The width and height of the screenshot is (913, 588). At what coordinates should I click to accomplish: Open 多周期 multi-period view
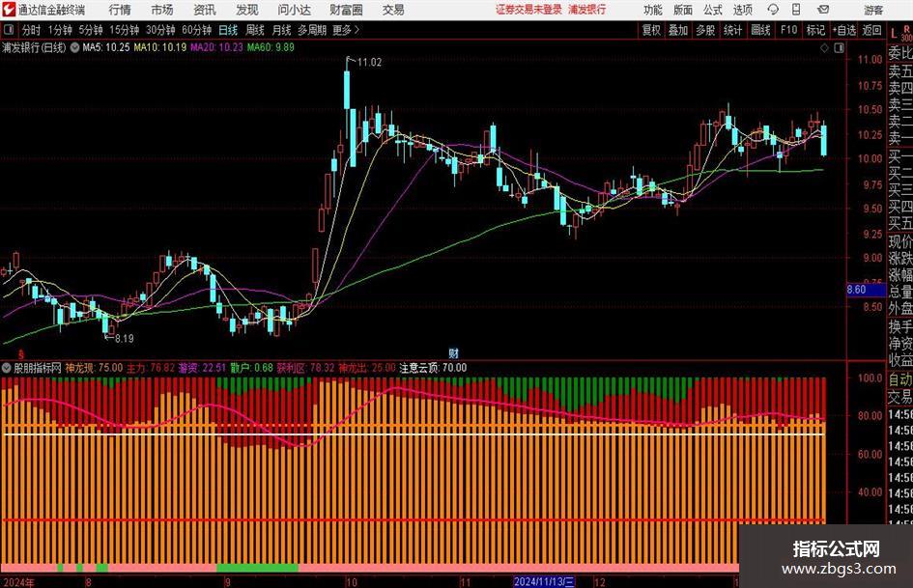coord(312,30)
